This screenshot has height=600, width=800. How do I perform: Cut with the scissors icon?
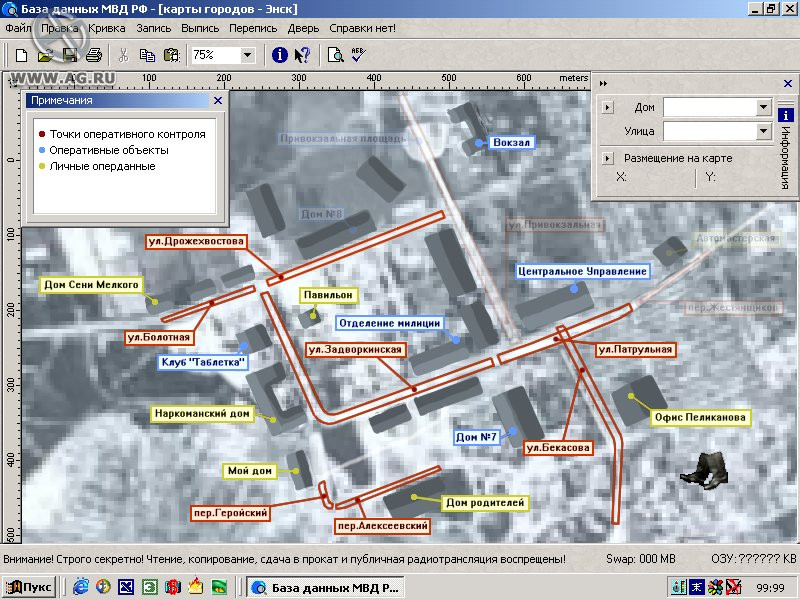coord(123,55)
